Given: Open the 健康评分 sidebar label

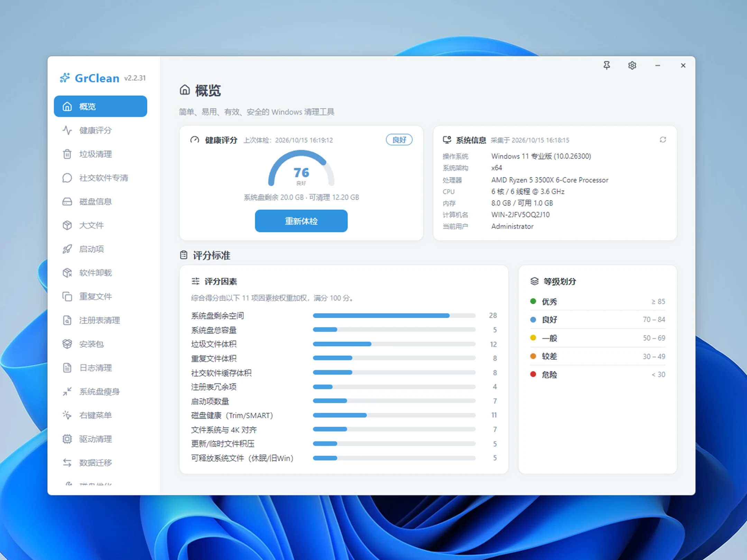Looking at the screenshot, I should point(95,130).
